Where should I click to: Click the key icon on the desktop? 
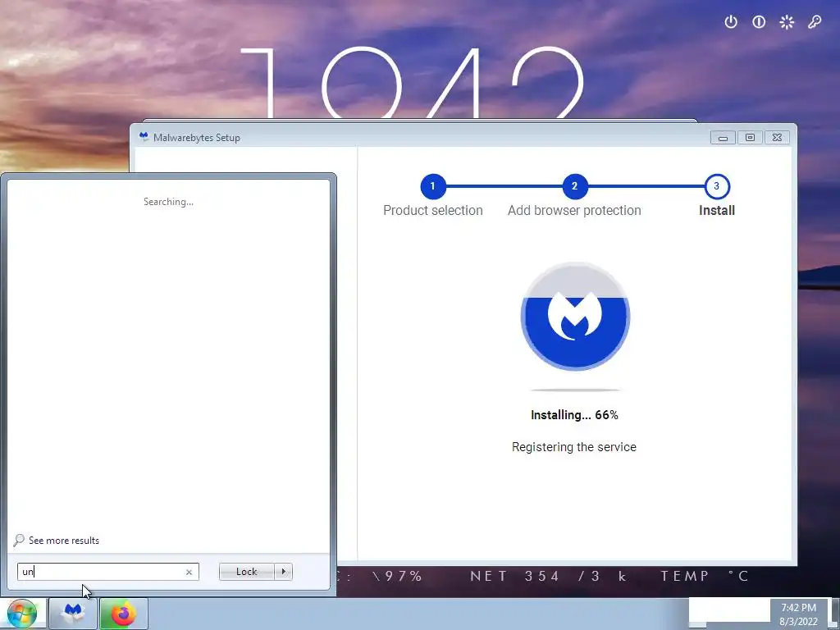[x=815, y=22]
